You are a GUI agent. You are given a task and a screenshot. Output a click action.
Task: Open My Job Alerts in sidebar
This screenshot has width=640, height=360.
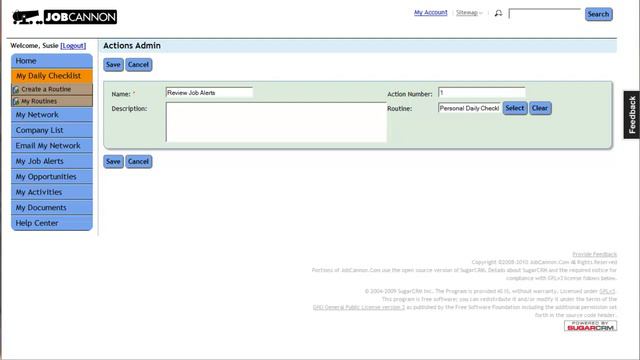click(52, 161)
